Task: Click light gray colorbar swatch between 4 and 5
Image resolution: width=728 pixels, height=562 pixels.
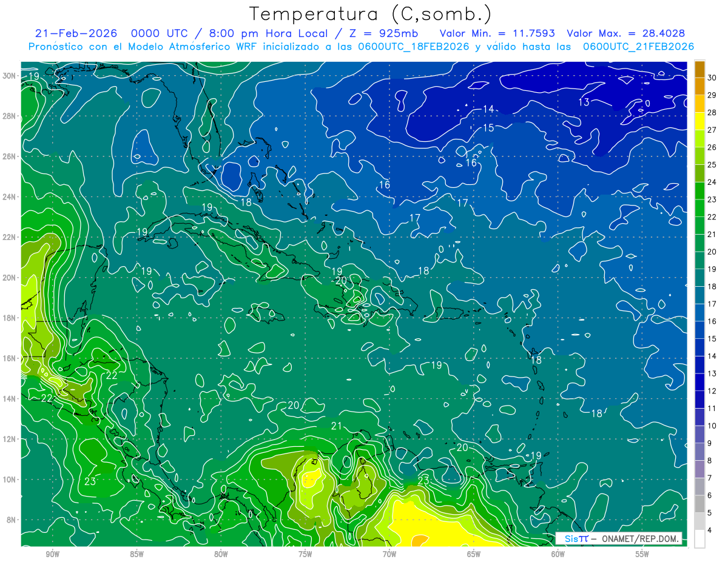Action: point(699,521)
